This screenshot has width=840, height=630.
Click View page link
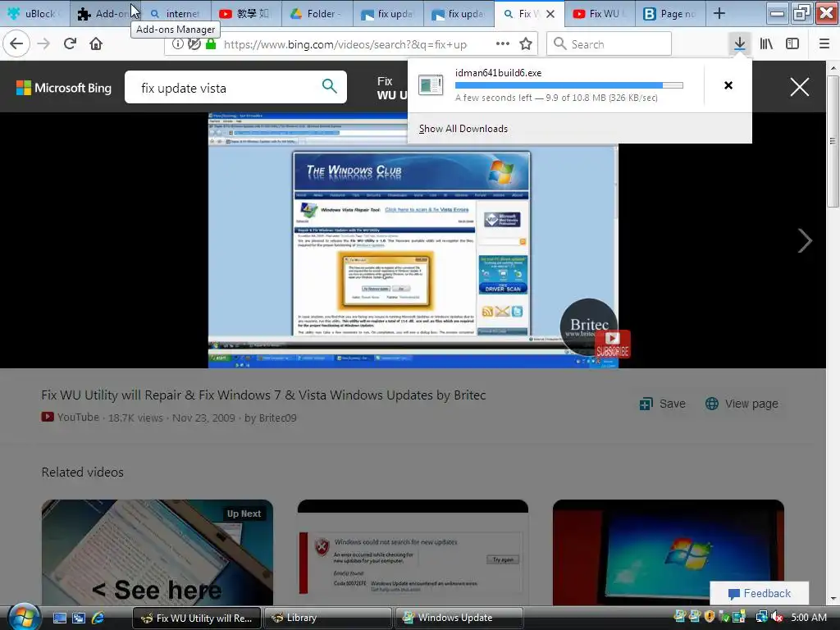(742, 404)
